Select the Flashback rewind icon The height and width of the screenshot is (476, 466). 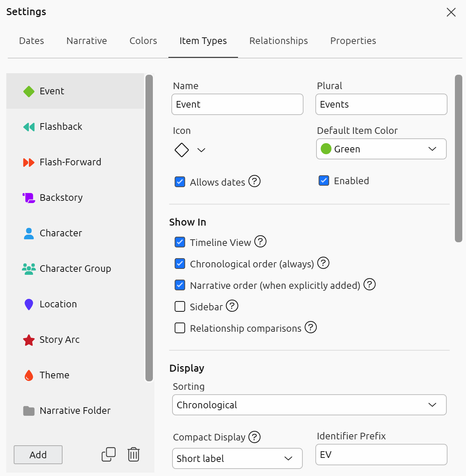click(x=29, y=127)
